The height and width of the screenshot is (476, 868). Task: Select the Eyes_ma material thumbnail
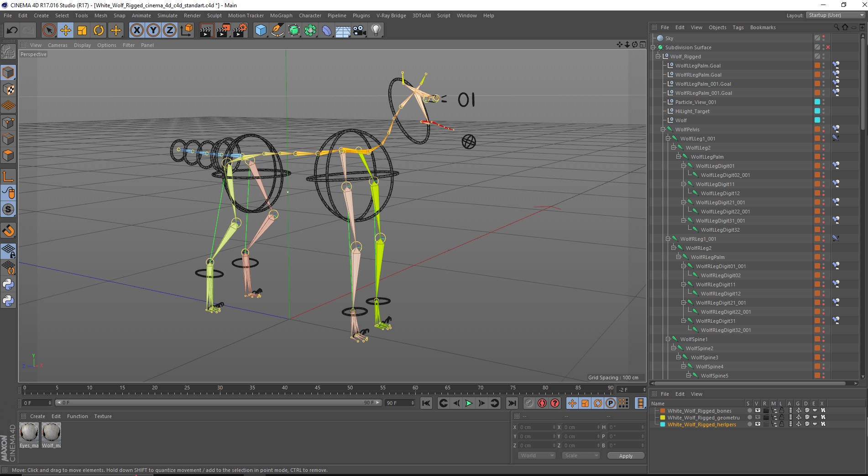click(x=29, y=435)
